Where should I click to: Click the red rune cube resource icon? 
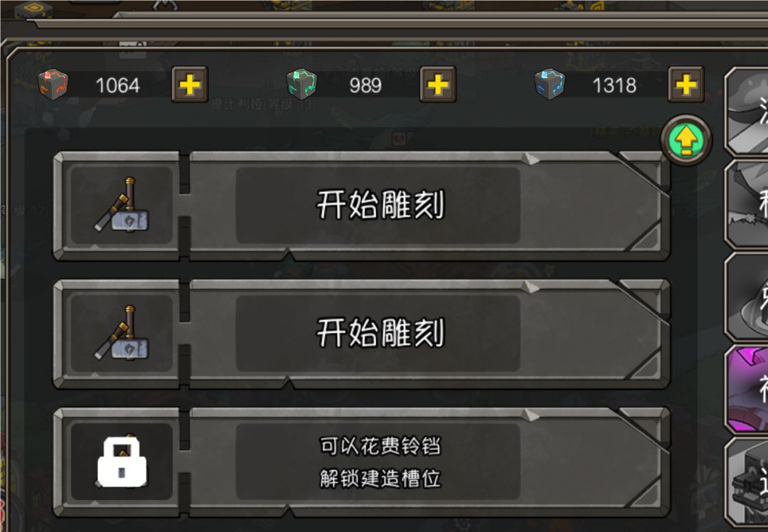pyautogui.click(x=53, y=85)
